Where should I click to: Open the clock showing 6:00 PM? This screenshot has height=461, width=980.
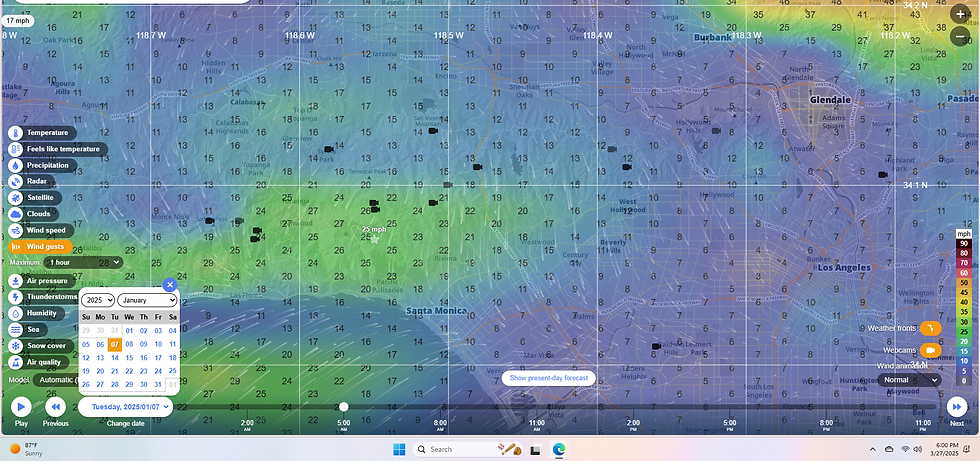946,449
